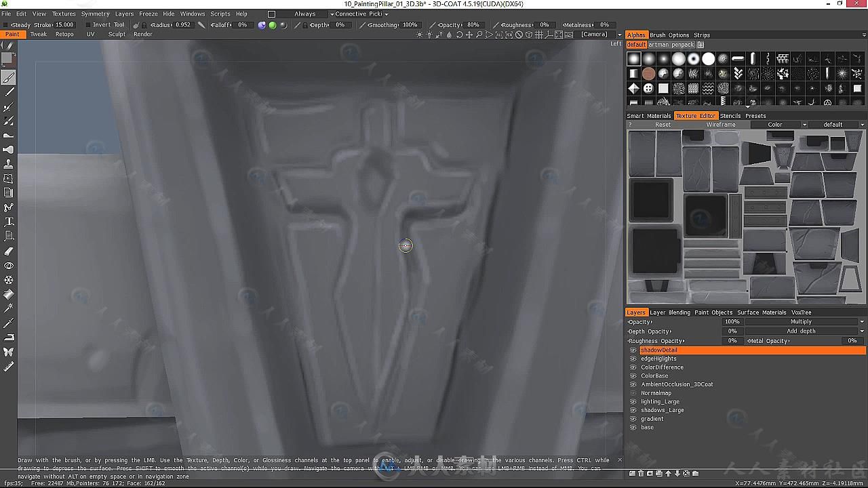Select the soft round default alpha brush

pos(634,59)
